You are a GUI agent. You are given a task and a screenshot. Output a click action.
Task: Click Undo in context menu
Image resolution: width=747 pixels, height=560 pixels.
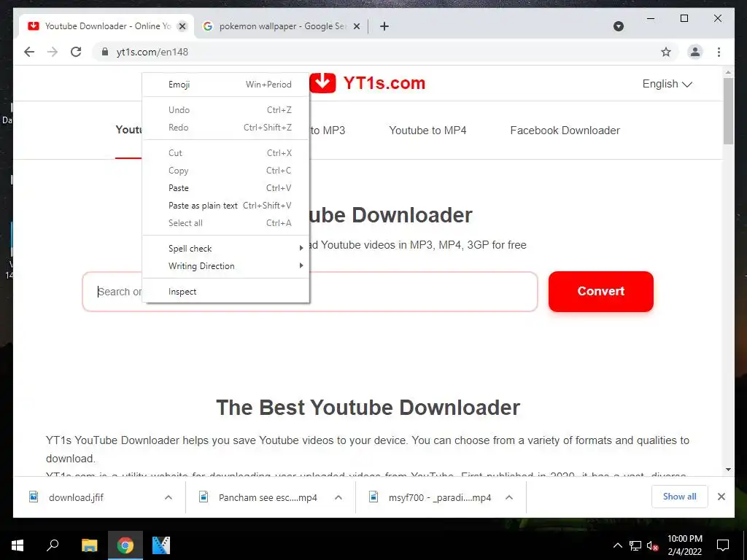point(226,110)
